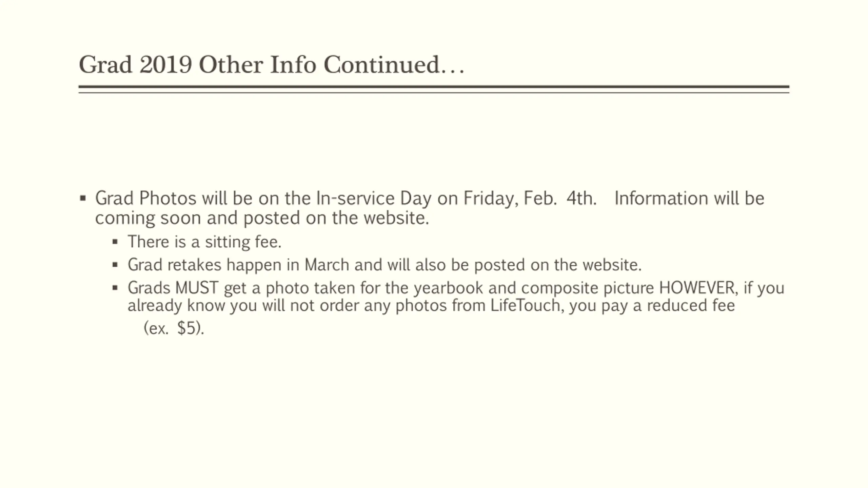The width and height of the screenshot is (868, 488).
Task: Click the sentence "There is a sitting fee."
Action: click(204, 242)
